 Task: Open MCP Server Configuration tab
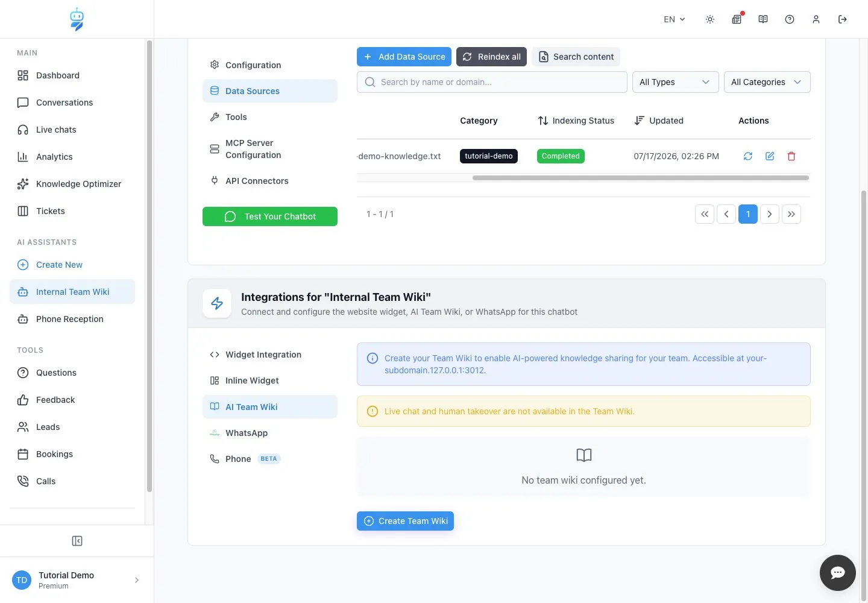click(x=270, y=149)
